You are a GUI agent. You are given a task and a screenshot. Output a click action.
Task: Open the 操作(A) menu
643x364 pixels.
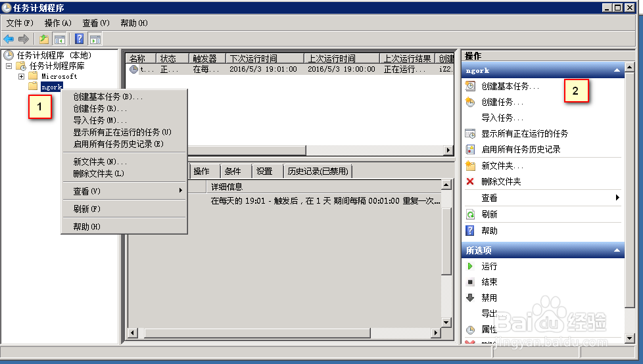[x=58, y=23]
